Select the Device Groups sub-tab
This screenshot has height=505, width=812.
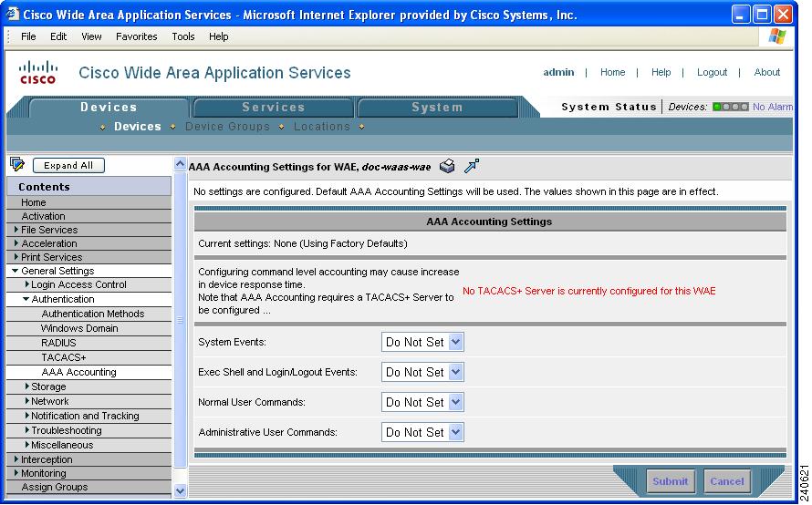click(227, 126)
